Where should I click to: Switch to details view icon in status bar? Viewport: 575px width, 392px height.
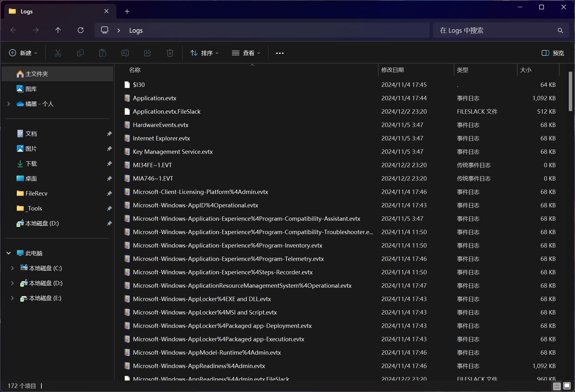coord(557,386)
